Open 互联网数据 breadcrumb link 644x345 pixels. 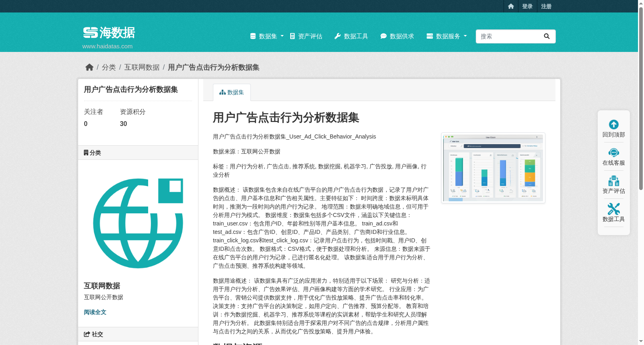click(142, 67)
